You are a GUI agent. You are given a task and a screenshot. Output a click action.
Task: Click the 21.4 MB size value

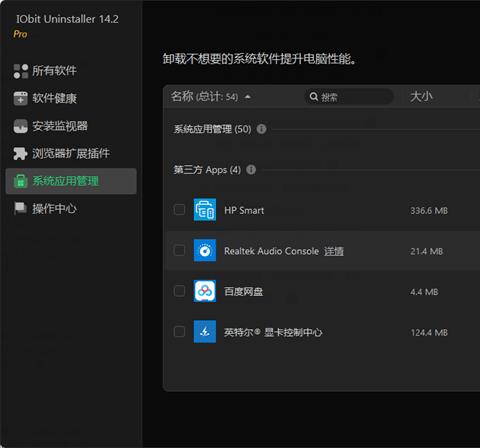[426, 251]
